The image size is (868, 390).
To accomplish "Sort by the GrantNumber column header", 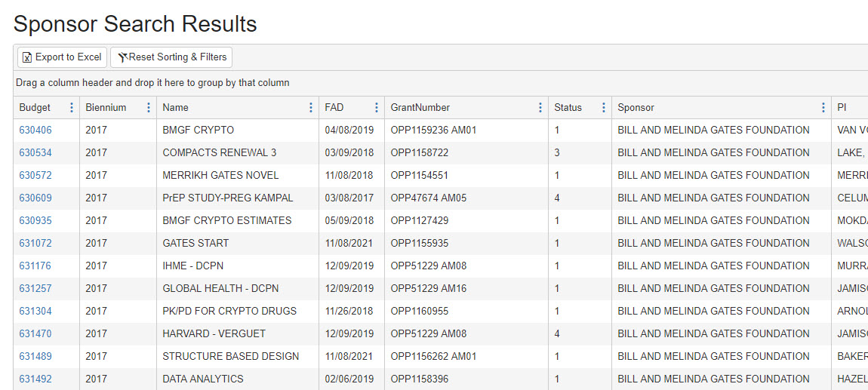I will (420, 107).
